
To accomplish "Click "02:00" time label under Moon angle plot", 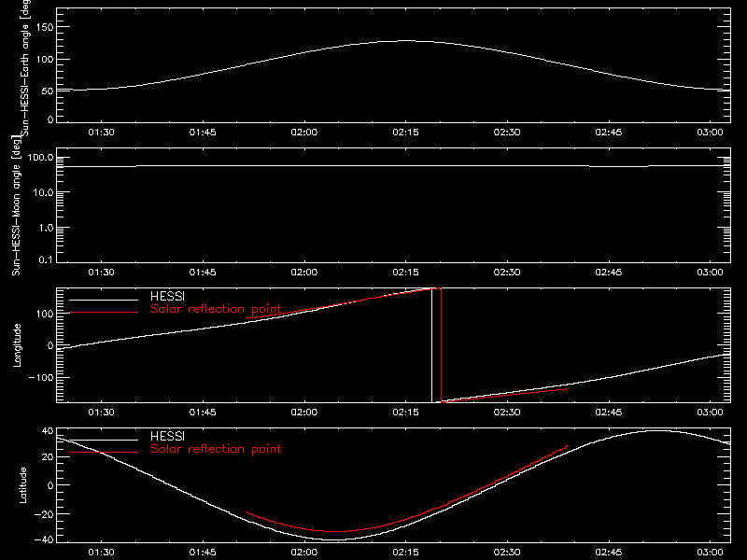I will 304,272.
